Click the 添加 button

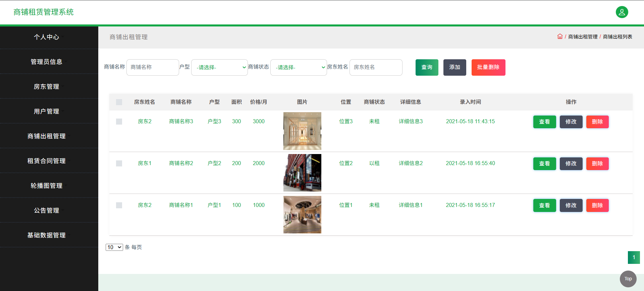(455, 67)
